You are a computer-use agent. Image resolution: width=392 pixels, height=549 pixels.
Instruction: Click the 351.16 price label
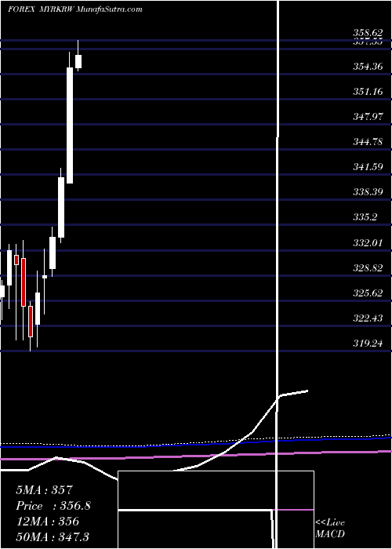pyautogui.click(x=368, y=93)
